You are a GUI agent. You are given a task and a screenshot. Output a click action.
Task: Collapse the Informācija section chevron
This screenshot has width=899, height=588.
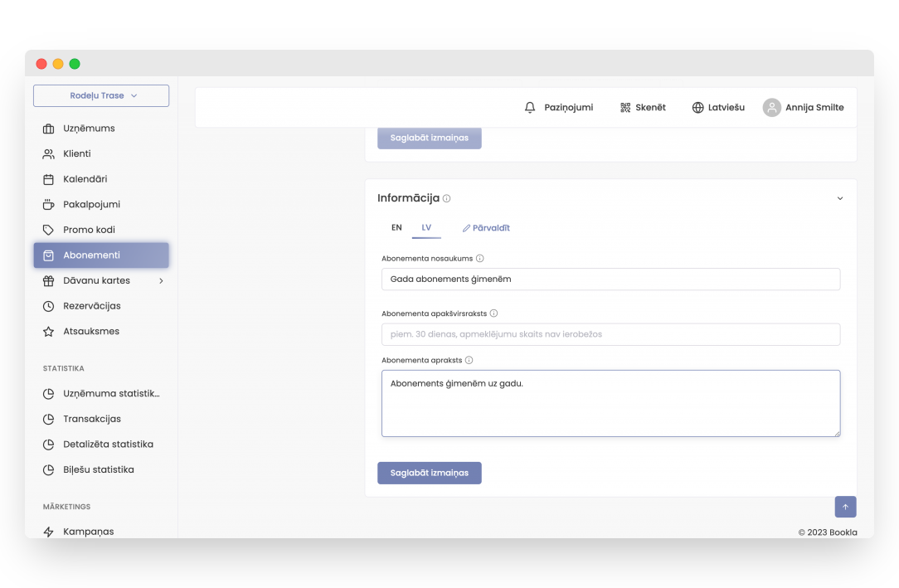(x=839, y=199)
